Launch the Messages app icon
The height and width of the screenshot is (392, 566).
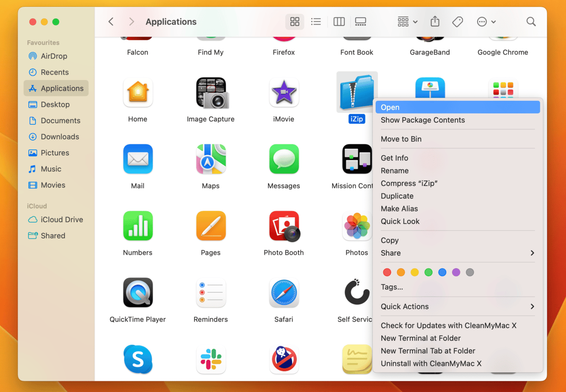284,159
